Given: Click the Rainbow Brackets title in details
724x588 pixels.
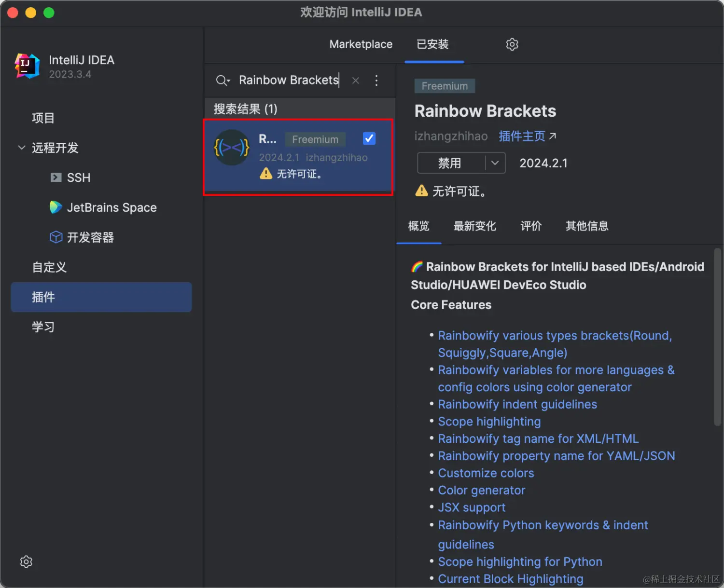Looking at the screenshot, I should pyautogui.click(x=485, y=111).
